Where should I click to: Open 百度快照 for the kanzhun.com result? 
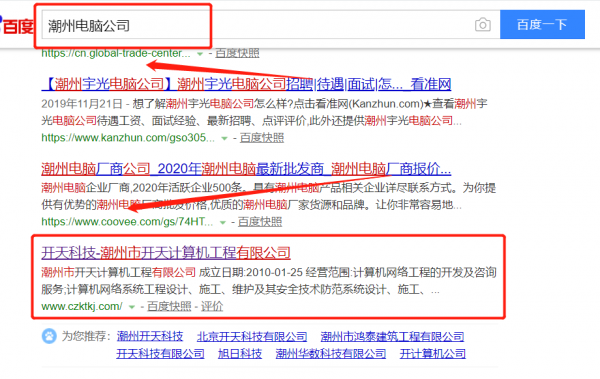click(x=262, y=138)
